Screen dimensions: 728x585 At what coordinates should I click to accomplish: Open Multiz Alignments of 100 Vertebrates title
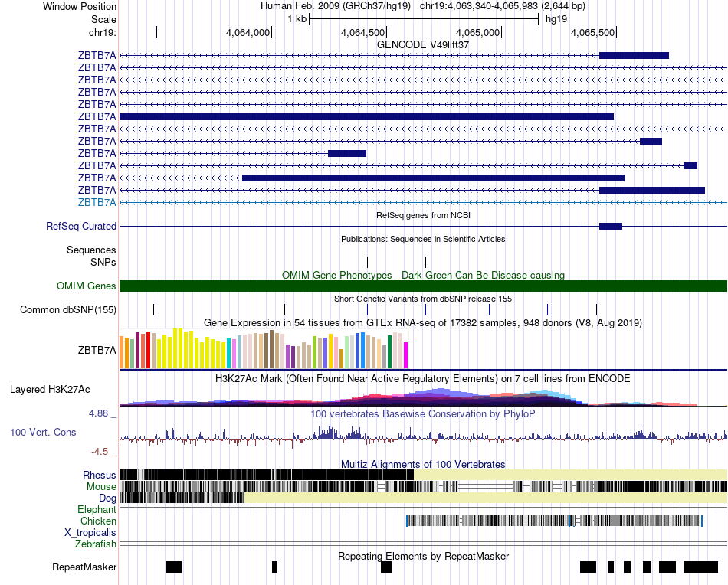(423, 464)
